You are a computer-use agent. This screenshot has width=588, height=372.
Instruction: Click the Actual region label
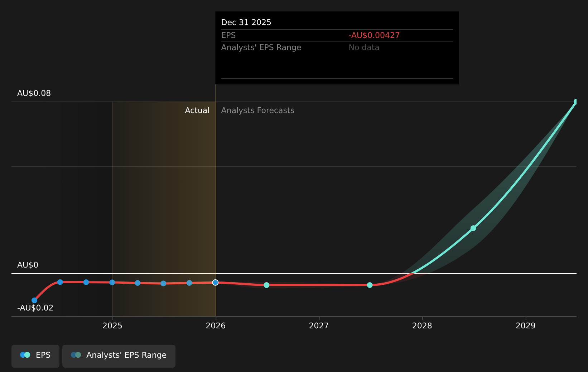coord(197,111)
